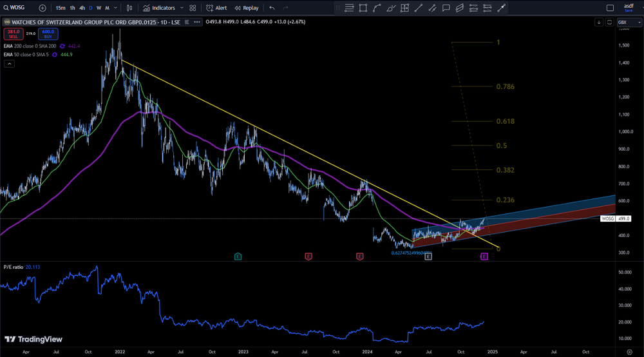The width and height of the screenshot is (644, 357).
Task: Open the GBX currency dropdown
Action: pyautogui.click(x=629, y=22)
